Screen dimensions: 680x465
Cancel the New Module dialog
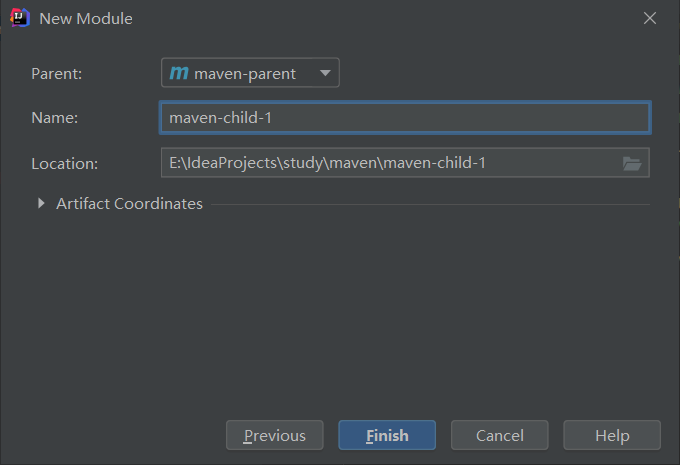click(x=500, y=435)
